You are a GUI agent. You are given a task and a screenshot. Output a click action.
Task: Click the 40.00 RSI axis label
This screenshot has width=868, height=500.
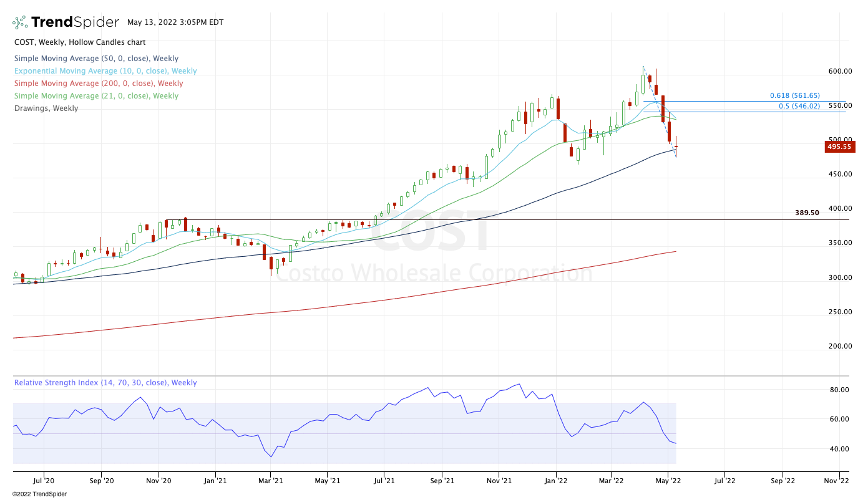(x=840, y=449)
